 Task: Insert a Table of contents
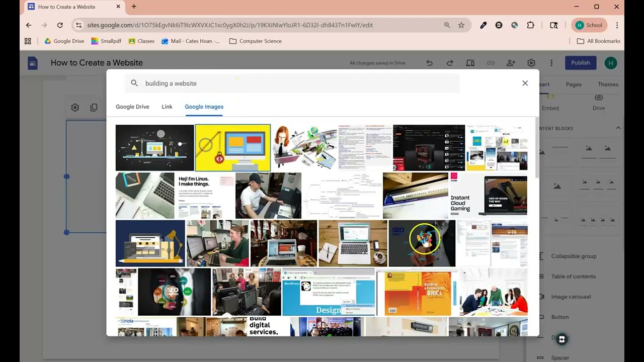click(x=573, y=277)
